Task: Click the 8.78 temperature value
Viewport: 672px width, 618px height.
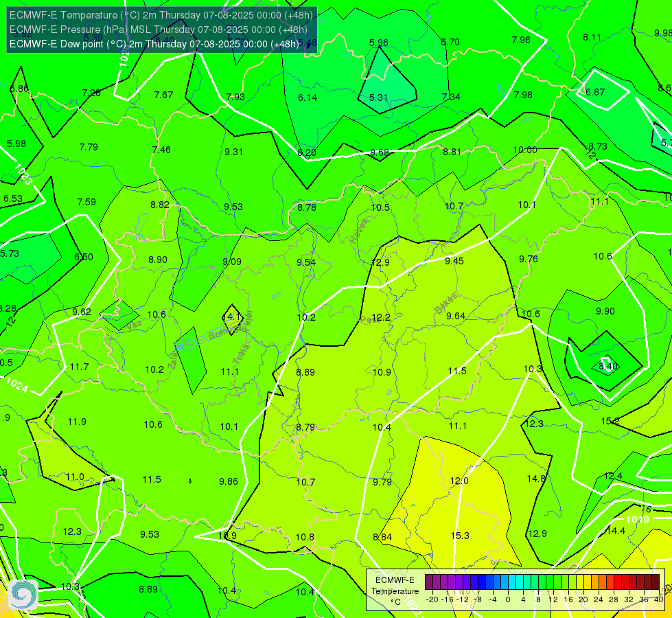Action: click(307, 207)
